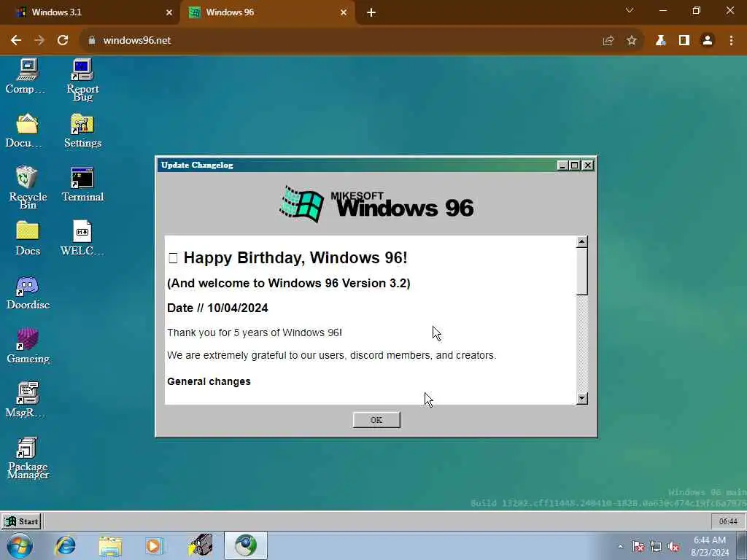Viewport: 747px width, 560px height.
Task: Click the Windows 96 taskbar clock
Action: pos(728,521)
